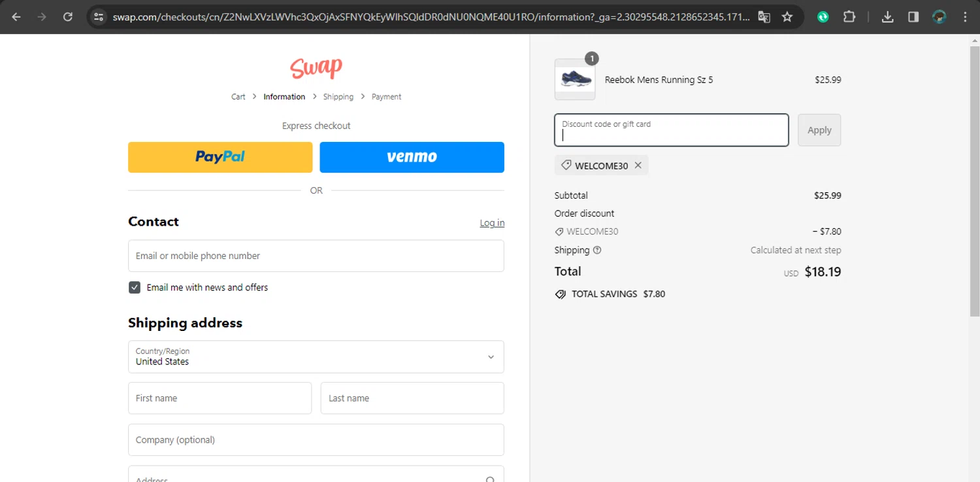Screen dimensions: 980x482
Task: Click the "Contact" heading
Action: pos(154,222)
